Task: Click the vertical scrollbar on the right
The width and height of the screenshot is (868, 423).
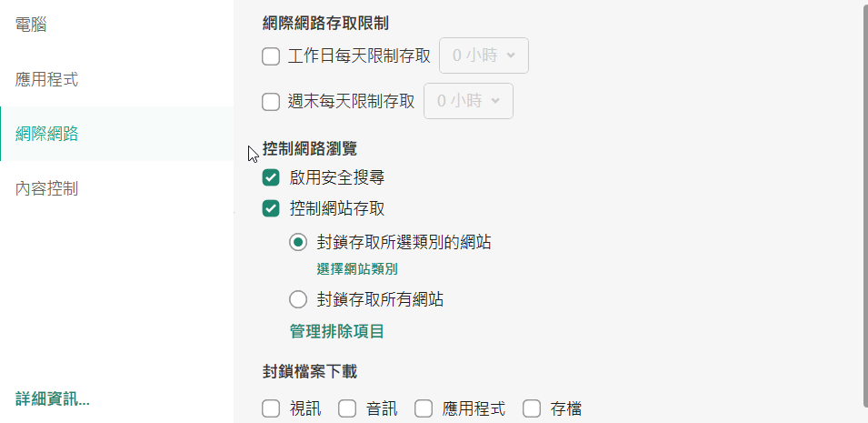Action: [863, 200]
